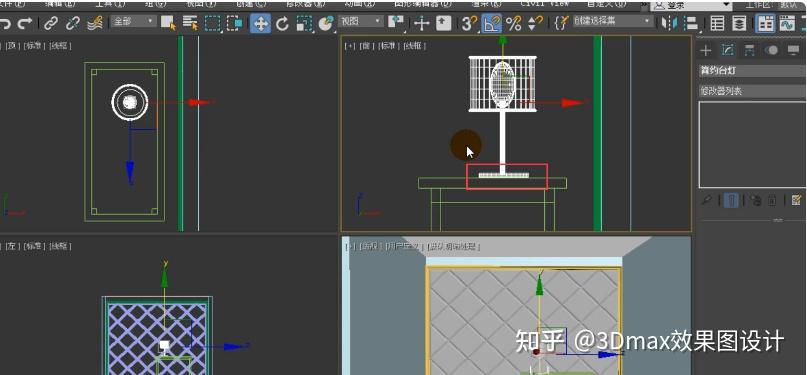Switch to the Motion command panel tab
Viewport: 807px width, 375px height.
pyautogui.click(x=771, y=50)
